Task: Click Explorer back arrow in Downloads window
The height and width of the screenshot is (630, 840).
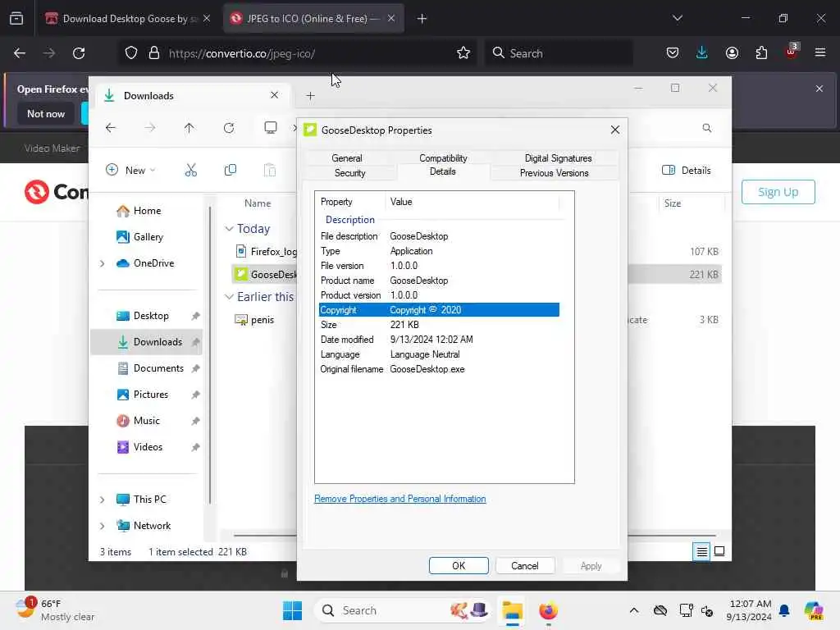Action: (111, 128)
